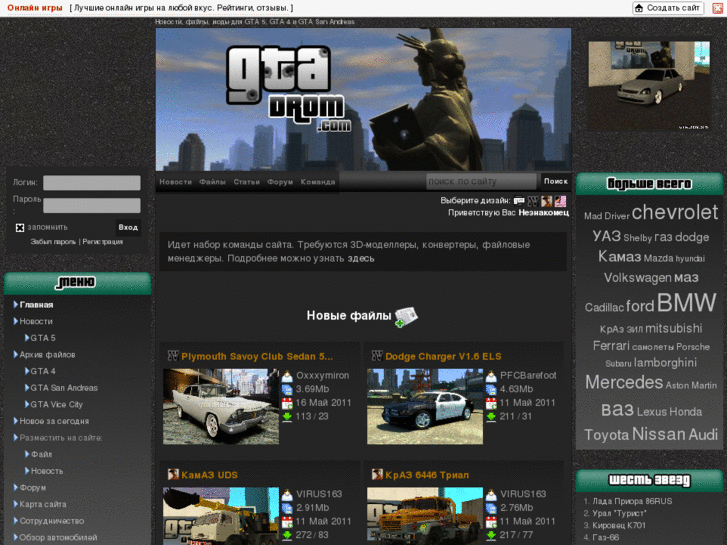This screenshot has width=727, height=545.
Task: Click the chevrolet tag in the cloud
Action: (675, 212)
